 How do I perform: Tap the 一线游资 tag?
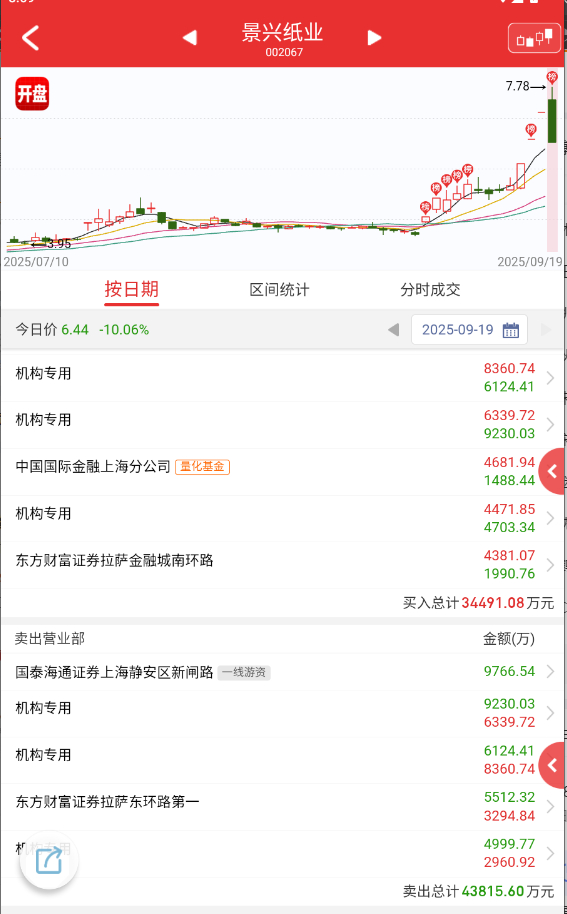244,673
